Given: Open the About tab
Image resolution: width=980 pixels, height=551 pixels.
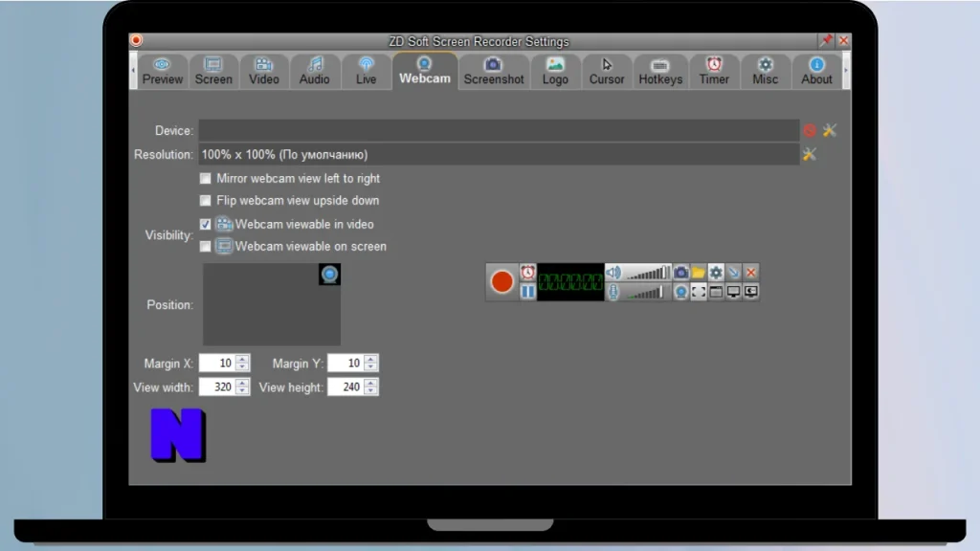Looking at the screenshot, I should [x=816, y=71].
